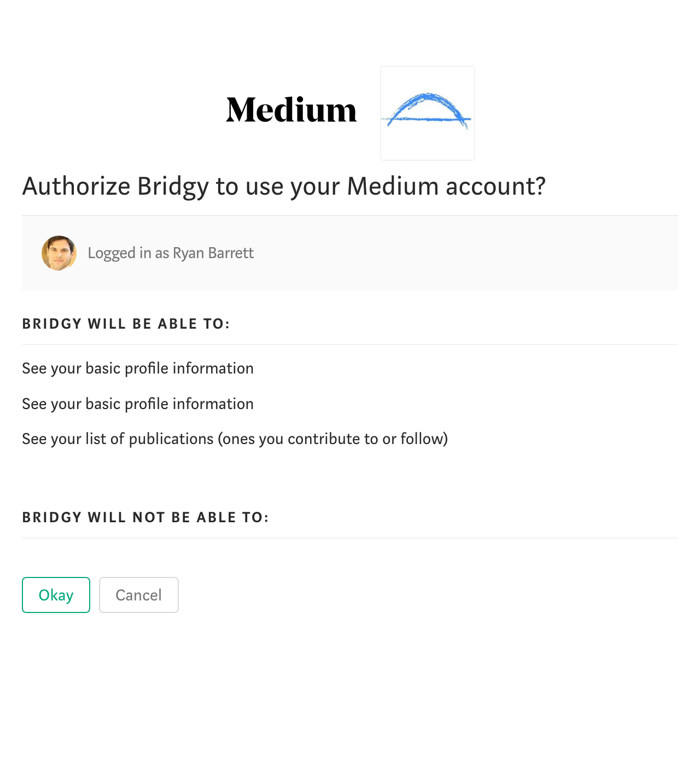Select the "Logged in as" label text
Image resolution: width=700 pixels, height=782 pixels.
pos(129,253)
